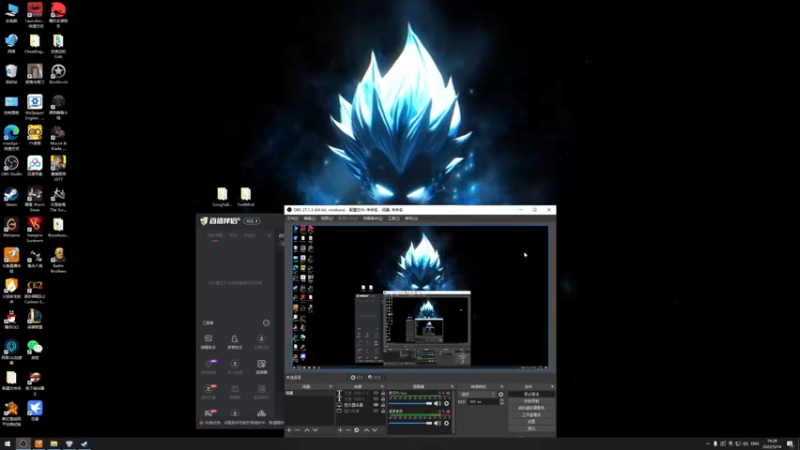Screen dimensions: 800x450
Task: Open the View menu in OBS
Action: [x=327, y=218]
